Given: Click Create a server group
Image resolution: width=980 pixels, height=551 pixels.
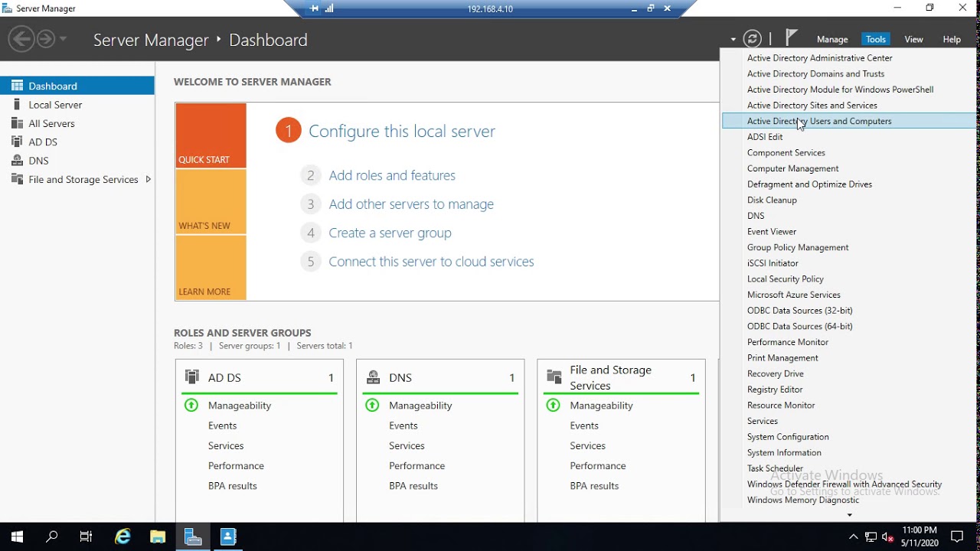Looking at the screenshot, I should 390,233.
